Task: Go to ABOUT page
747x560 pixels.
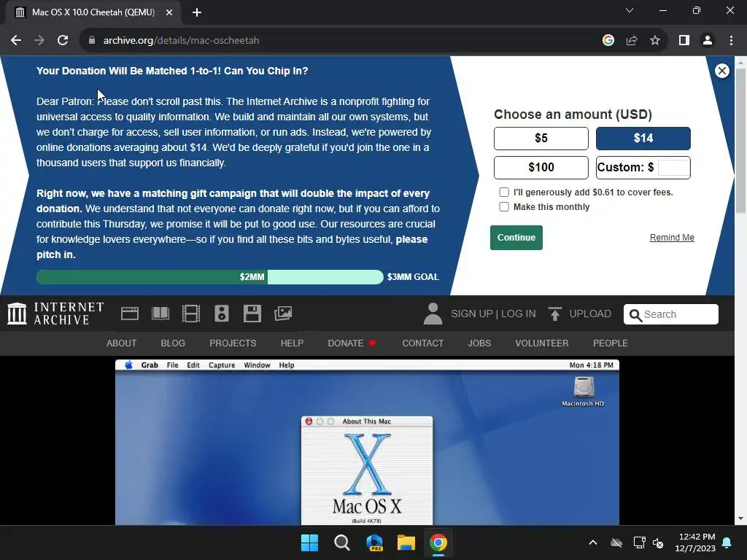Action: click(x=122, y=343)
